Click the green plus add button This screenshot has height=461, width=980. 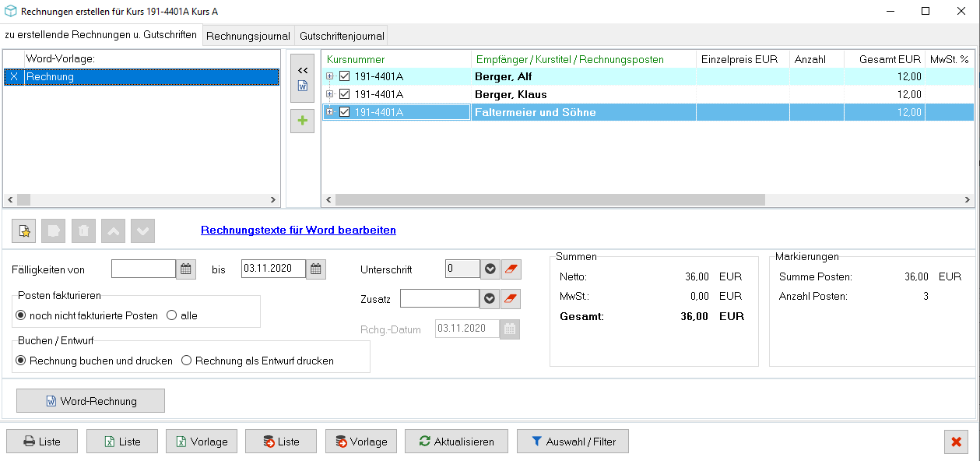tap(303, 121)
